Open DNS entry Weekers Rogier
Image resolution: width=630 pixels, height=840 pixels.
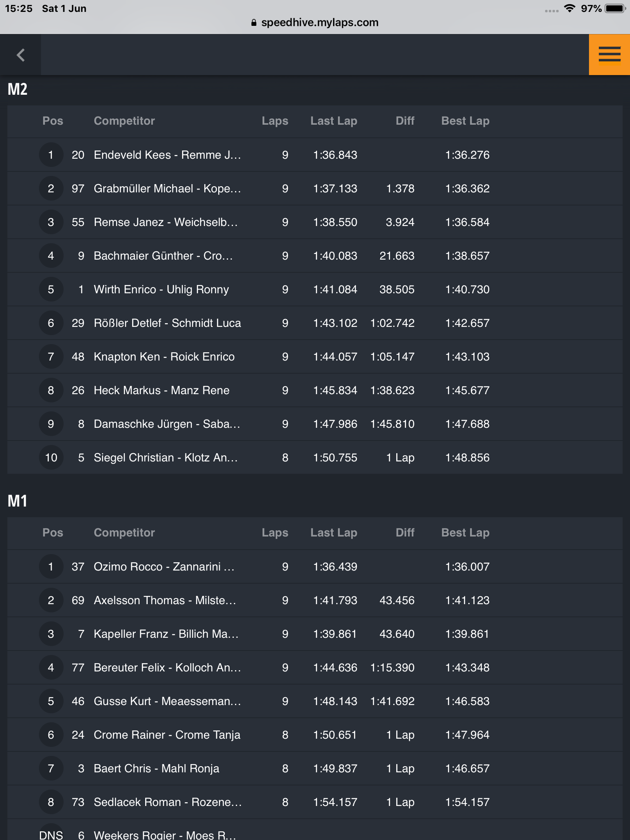click(x=315, y=830)
